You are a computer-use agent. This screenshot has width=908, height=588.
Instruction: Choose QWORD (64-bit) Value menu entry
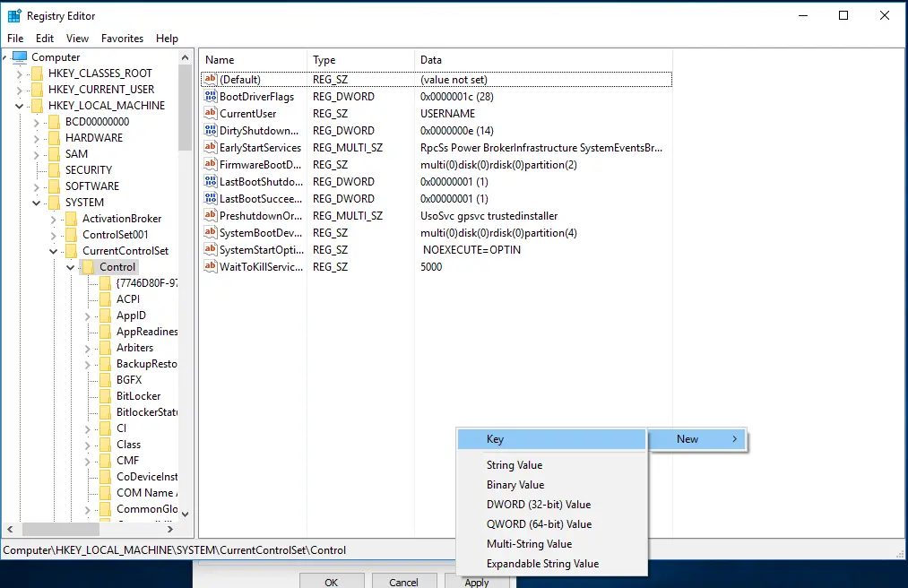click(552, 524)
